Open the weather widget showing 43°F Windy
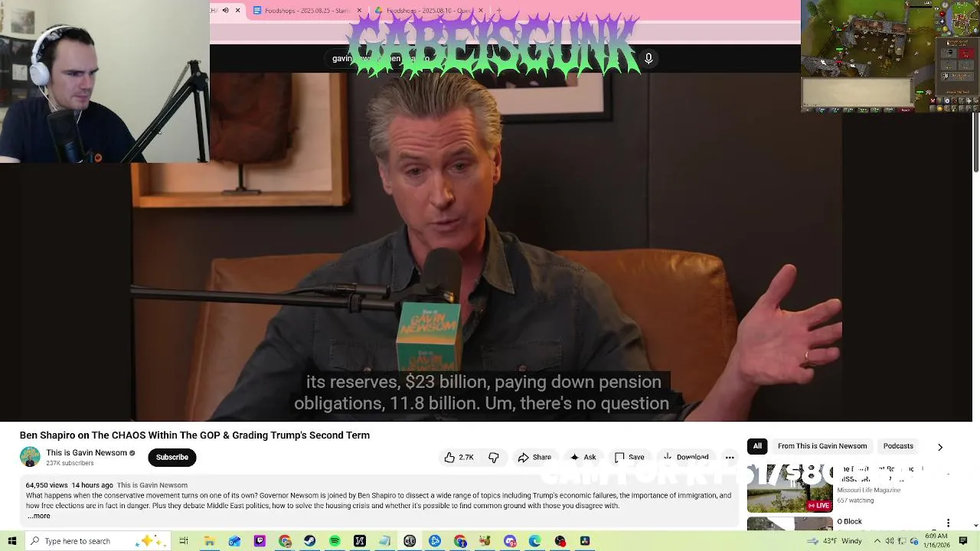 click(x=834, y=541)
